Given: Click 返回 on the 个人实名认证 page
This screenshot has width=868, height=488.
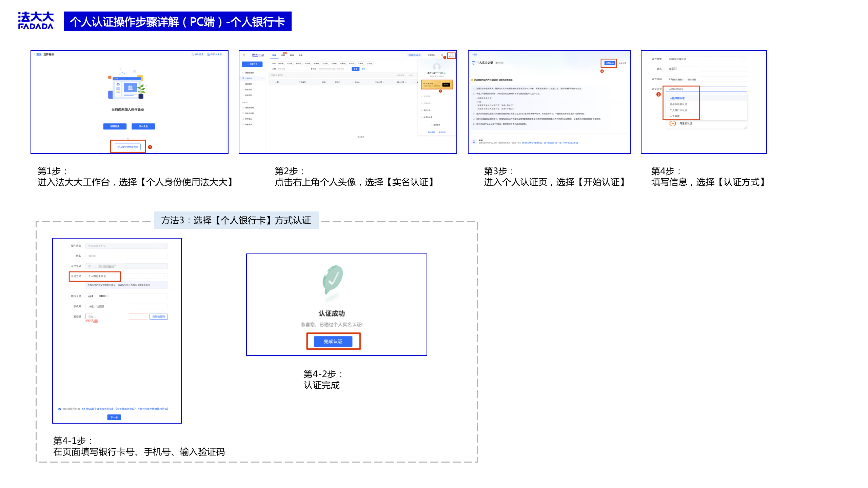Looking at the screenshot, I should coord(475,55).
